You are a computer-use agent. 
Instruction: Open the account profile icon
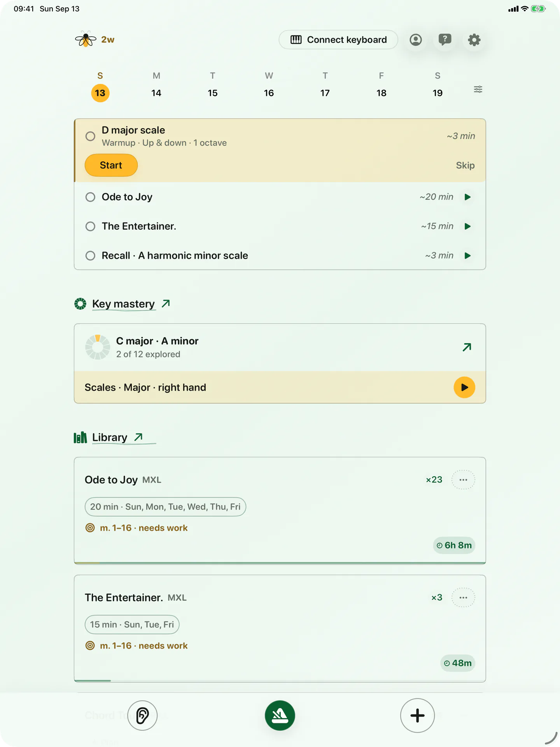[x=416, y=40]
